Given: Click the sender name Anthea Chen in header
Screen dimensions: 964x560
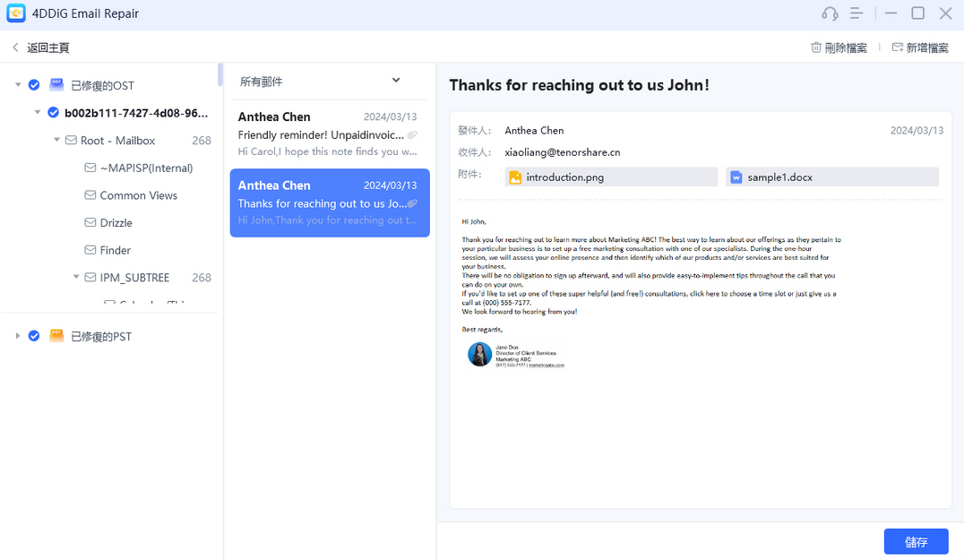Looking at the screenshot, I should pyautogui.click(x=534, y=130).
